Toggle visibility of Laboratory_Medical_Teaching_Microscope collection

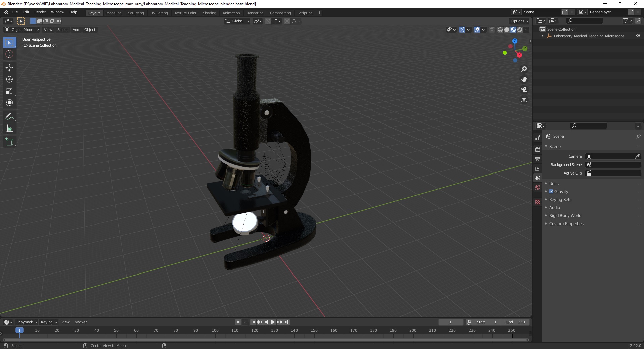point(638,36)
